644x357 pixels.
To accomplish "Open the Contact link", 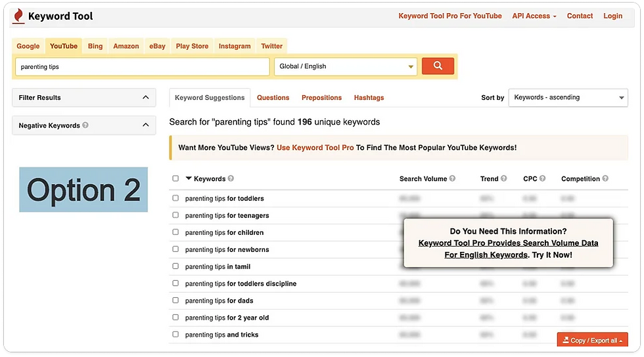I will click(580, 16).
